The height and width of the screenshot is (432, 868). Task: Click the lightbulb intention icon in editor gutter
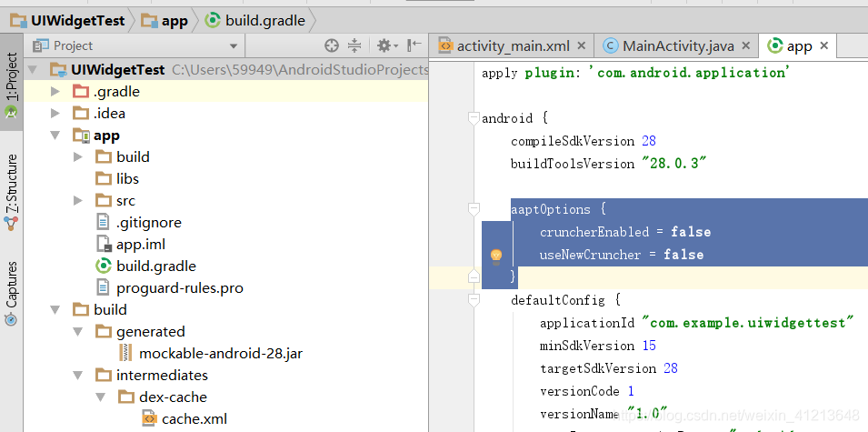tap(496, 256)
